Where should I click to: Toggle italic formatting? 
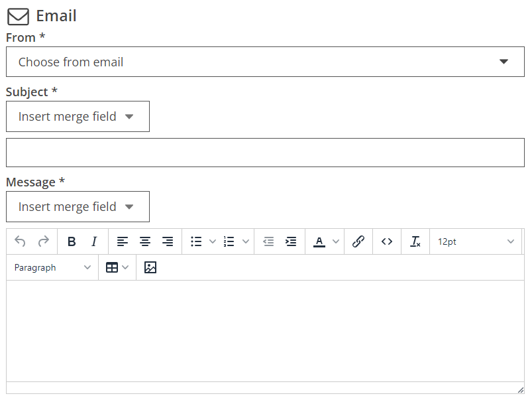point(94,241)
